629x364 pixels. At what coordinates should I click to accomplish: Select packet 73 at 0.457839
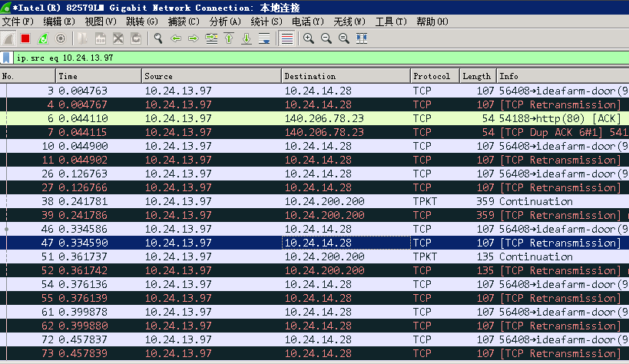point(315,353)
